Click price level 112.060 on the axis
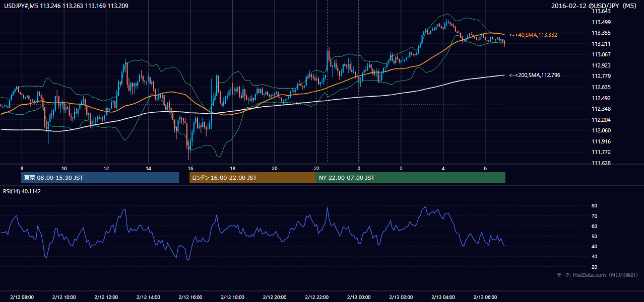This screenshot has height=302, width=644. coord(601,130)
